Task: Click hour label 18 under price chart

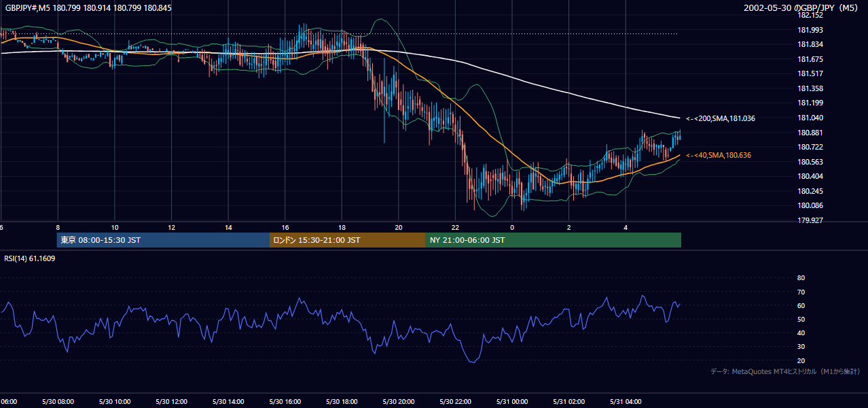Action: click(342, 227)
